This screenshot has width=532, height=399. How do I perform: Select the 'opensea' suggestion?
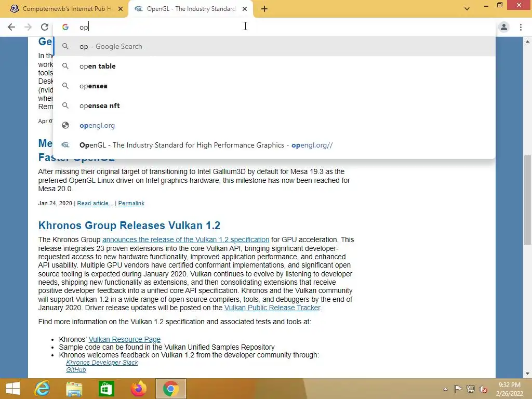[x=274, y=86]
